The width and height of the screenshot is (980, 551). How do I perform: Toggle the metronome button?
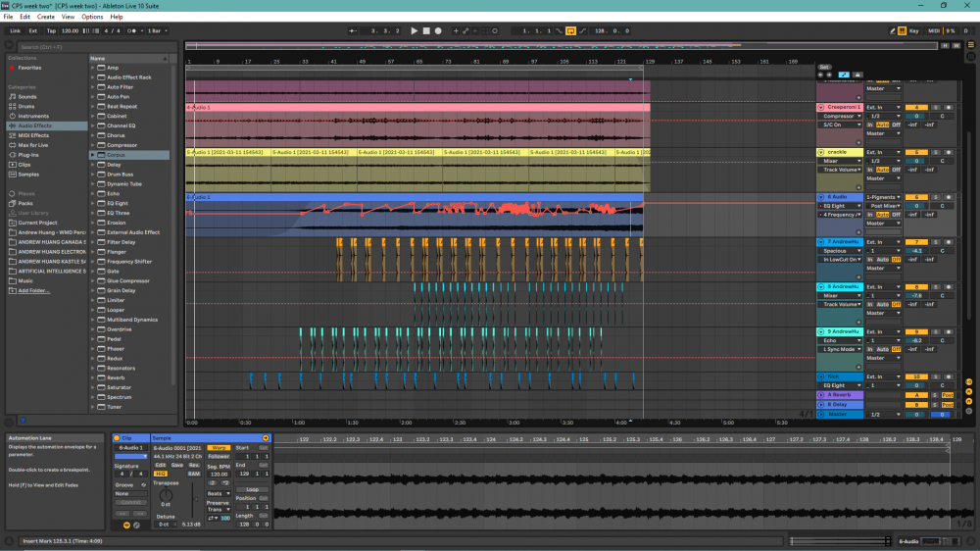click(x=131, y=30)
